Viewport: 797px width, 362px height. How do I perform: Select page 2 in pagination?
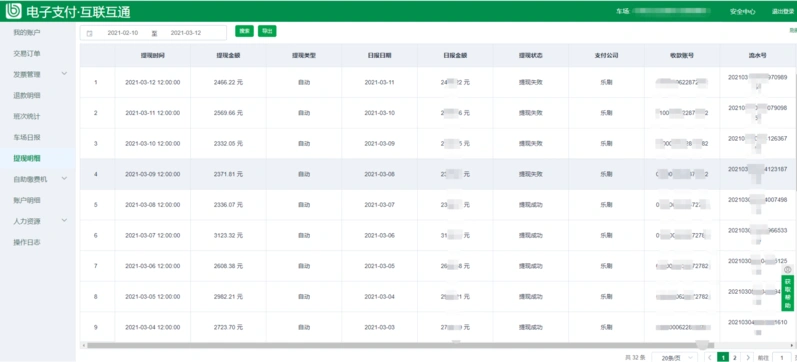734,358
